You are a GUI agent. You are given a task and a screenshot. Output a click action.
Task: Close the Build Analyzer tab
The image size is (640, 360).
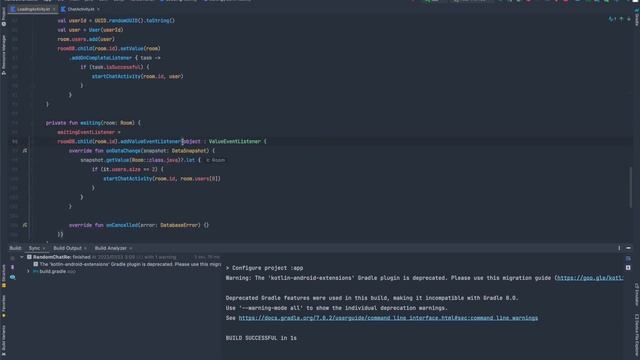[131, 248]
